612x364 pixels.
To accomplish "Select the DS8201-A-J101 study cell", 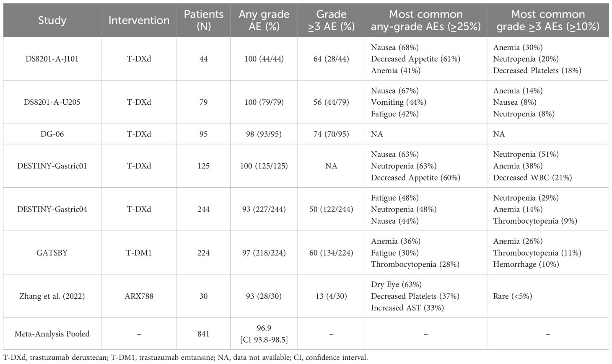I will tap(52, 59).
